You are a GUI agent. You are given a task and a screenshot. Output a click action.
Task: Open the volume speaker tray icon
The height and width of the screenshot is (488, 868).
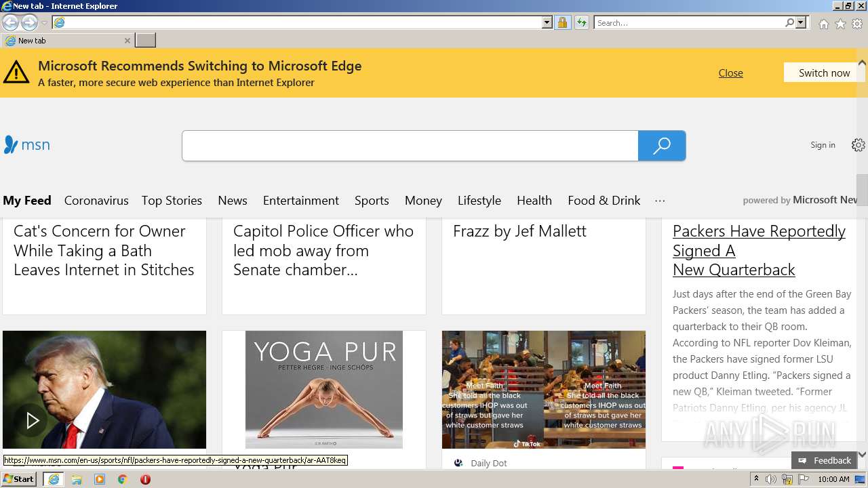point(771,479)
